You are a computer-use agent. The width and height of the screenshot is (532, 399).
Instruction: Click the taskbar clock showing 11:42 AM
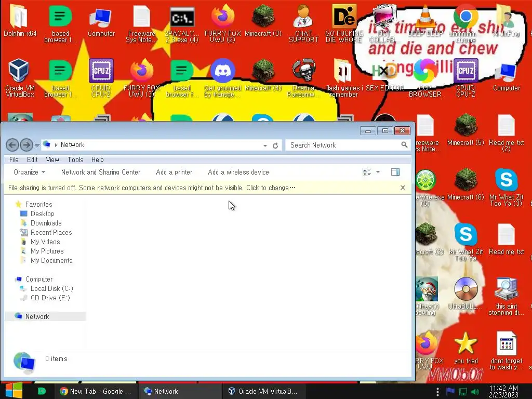(x=503, y=391)
